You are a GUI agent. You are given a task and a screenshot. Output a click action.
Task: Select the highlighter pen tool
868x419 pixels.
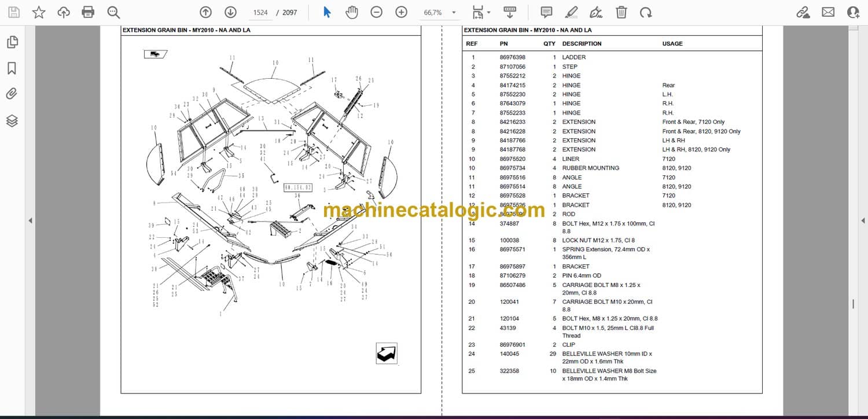click(571, 12)
